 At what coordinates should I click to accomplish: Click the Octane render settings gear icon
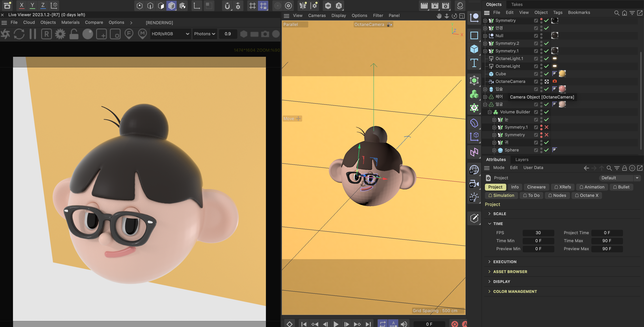click(x=60, y=34)
